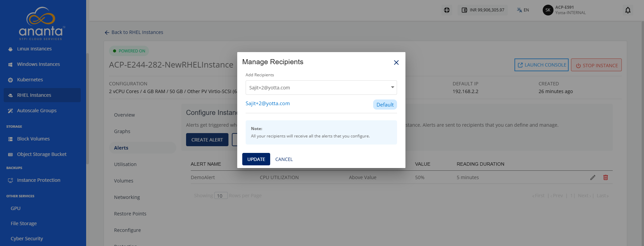This screenshot has height=246, width=644.
Task: Open the SK user avatar menu
Action: pos(548,10)
